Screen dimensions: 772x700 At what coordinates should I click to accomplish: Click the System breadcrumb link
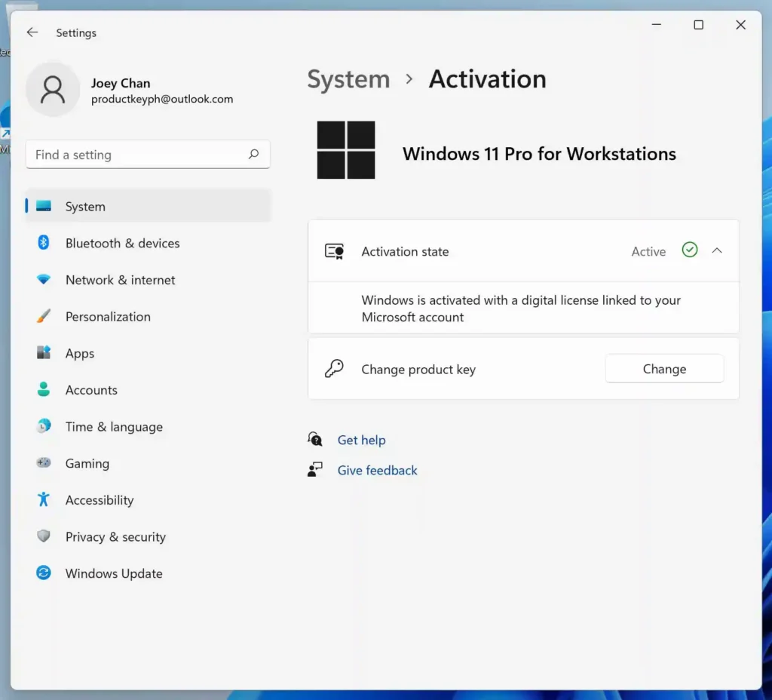(348, 78)
